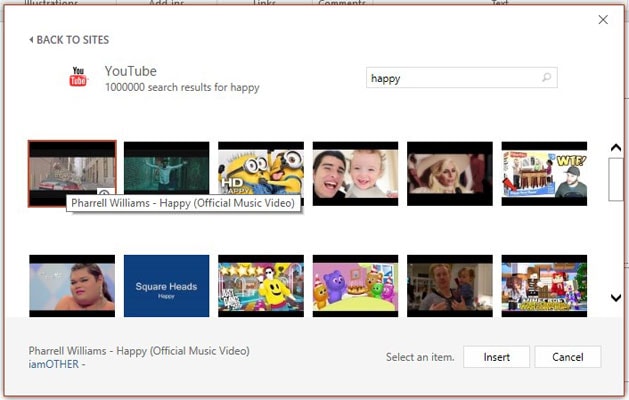The image size is (629, 400).
Task: Select the Just Dance smiley thumbnail
Action: 261,286
